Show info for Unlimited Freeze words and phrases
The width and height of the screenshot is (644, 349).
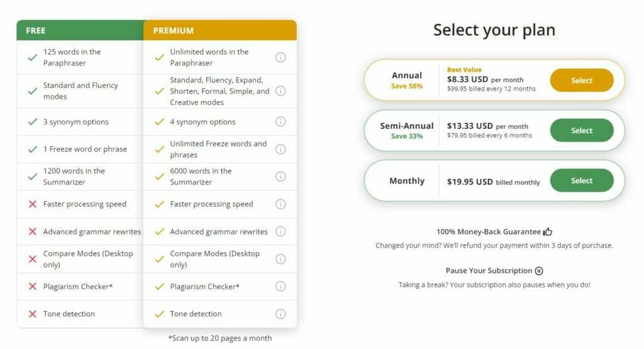[280, 149]
